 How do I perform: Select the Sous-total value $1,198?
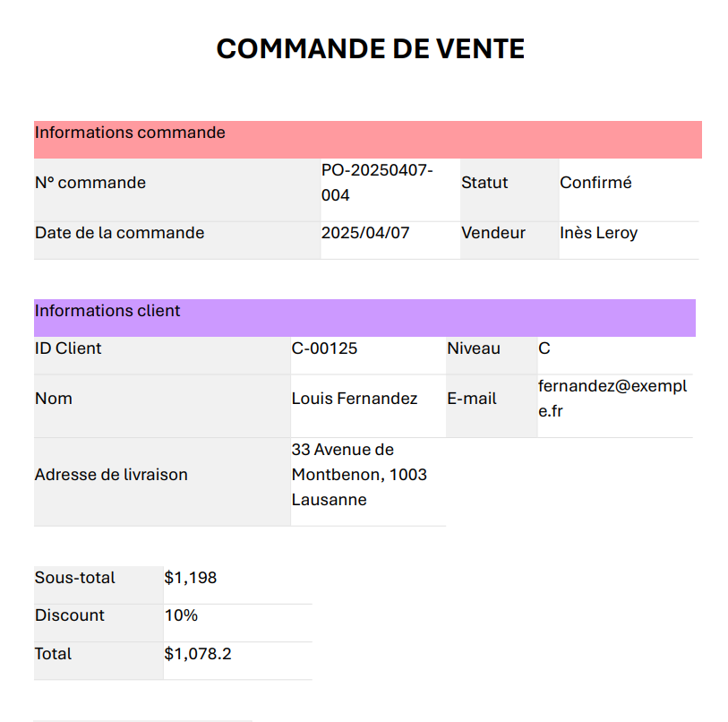click(x=191, y=578)
